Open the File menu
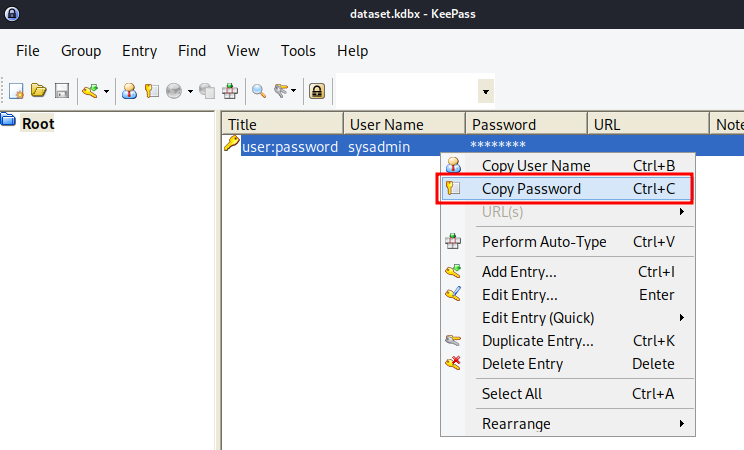The height and width of the screenshot is (450, 744). pos(28,51)
